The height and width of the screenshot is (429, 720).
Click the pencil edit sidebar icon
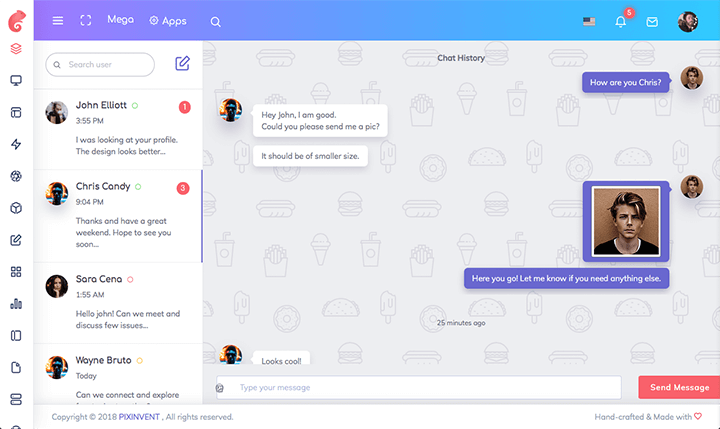[x=16, y=240]
